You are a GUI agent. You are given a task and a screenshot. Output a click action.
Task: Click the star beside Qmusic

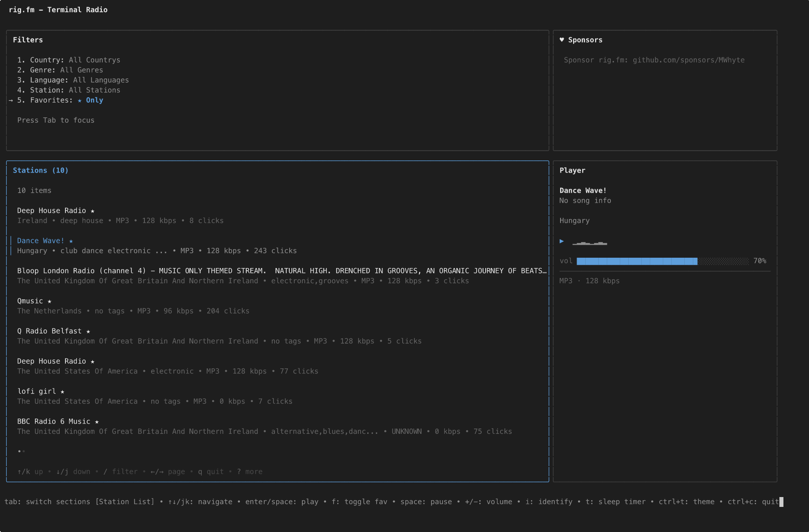point(49,301)
